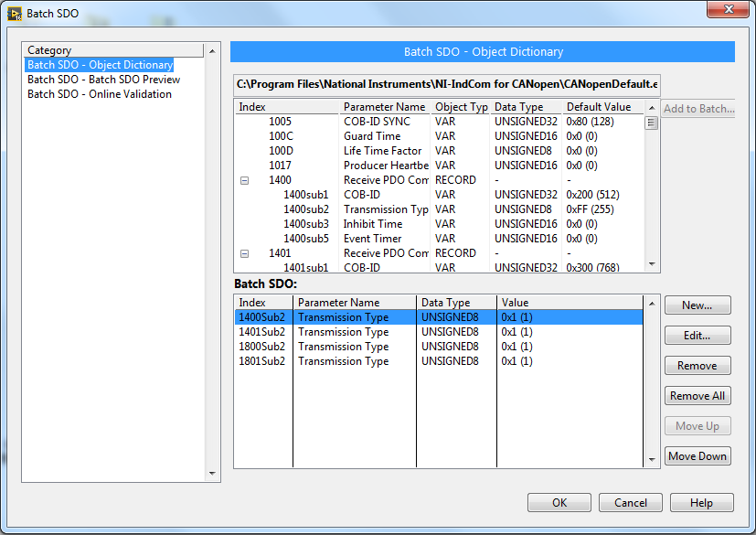Select row 100D Life Time Factor
This screenshot has width=756, height=535.
pos(439,151)
